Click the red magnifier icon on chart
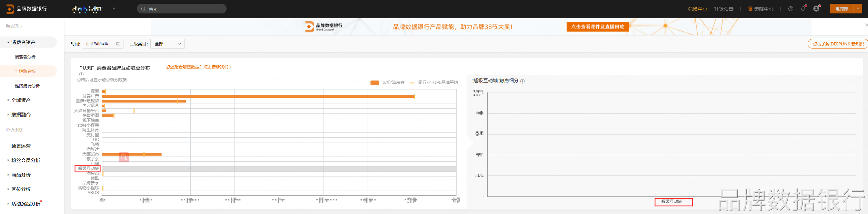The height and width of the screenshot is (214, 868). 124,157
